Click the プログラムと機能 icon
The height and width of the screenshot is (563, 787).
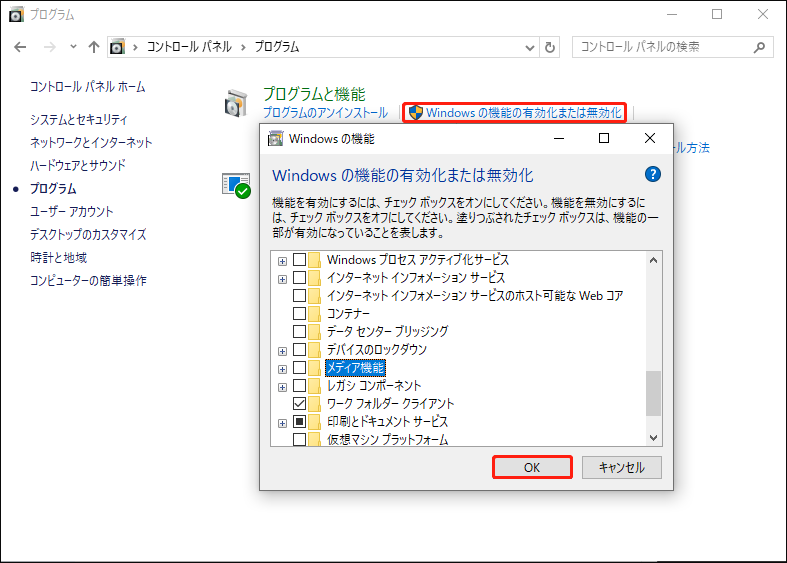(x=235, y=103)
